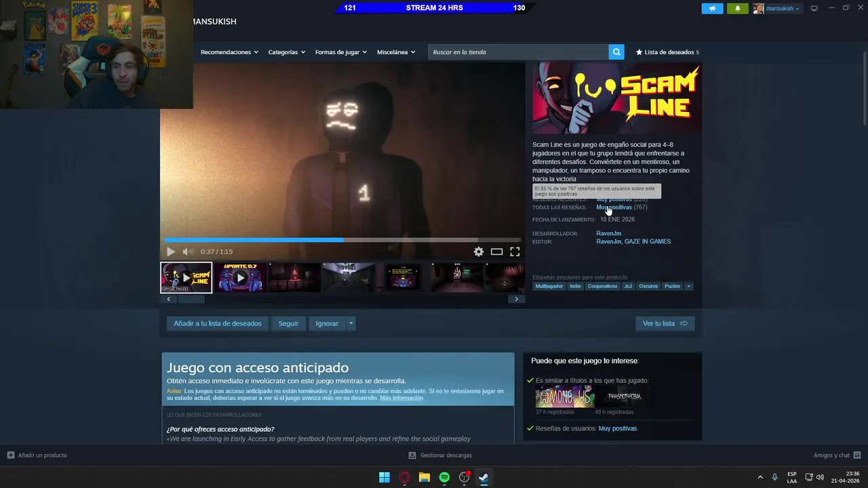
Task: Mute the trailer volume icon
Action: [x=187, y=251]
